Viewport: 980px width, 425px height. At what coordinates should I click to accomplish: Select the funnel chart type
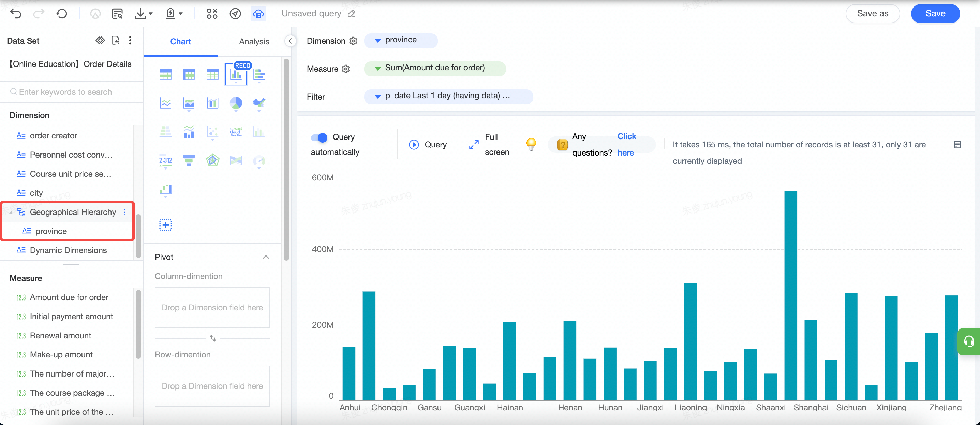(189, 161)
